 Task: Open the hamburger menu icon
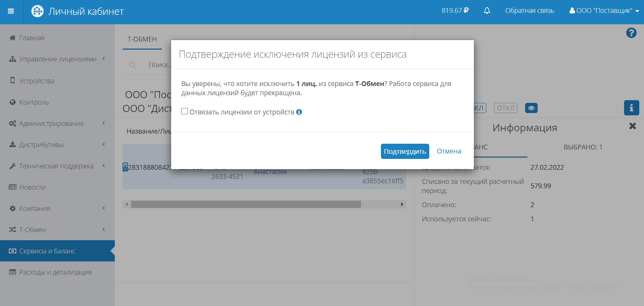pos(11,11)
